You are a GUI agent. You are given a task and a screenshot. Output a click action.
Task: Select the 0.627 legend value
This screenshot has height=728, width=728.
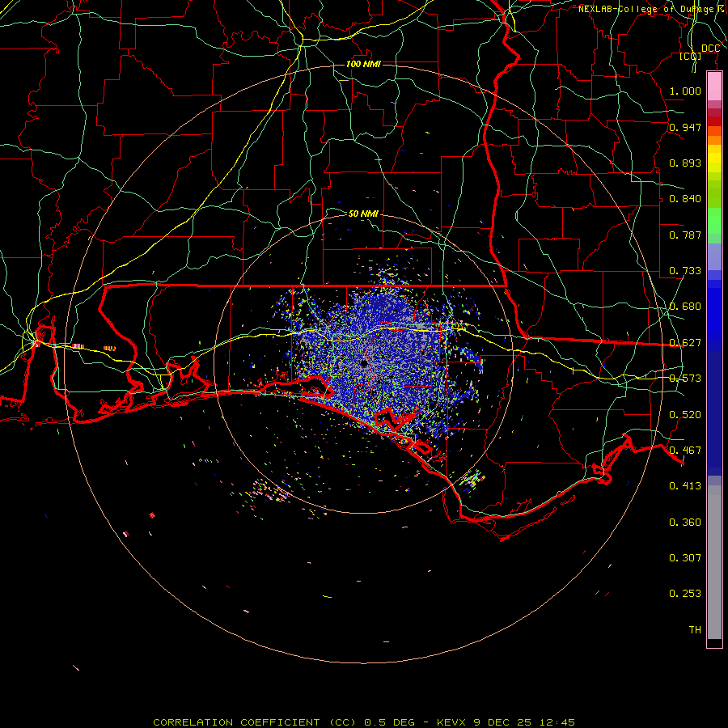click(x=685, y=343)
